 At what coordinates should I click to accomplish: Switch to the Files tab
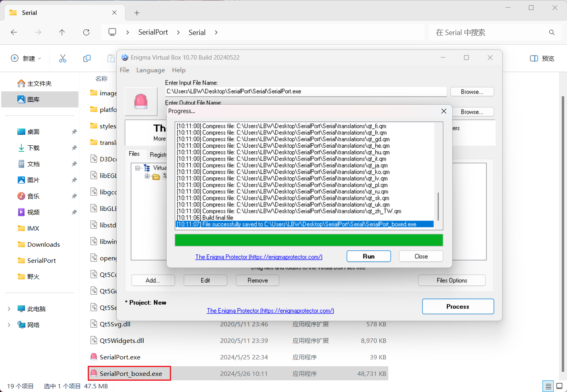click(134, 154)
